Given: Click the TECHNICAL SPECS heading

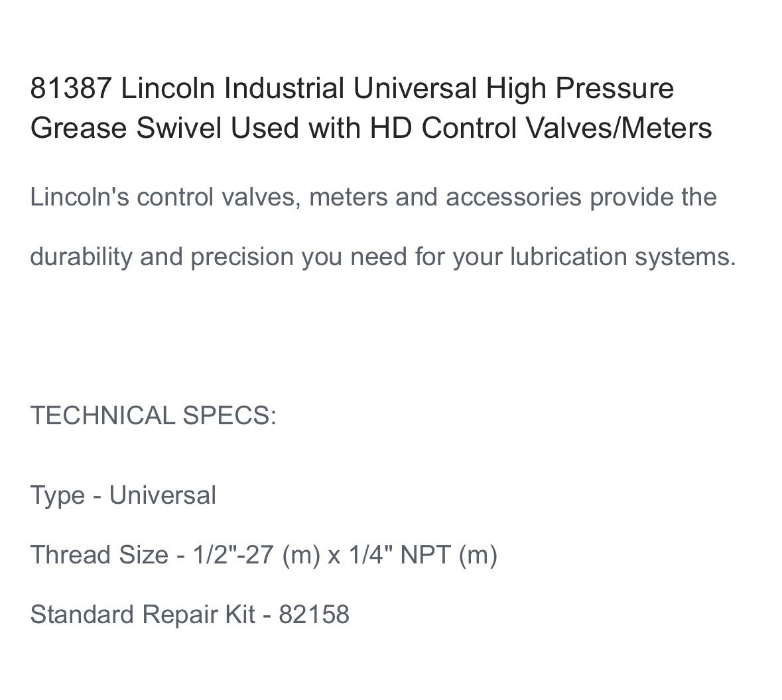Looking at the screenshot, I should coord(153,416).
